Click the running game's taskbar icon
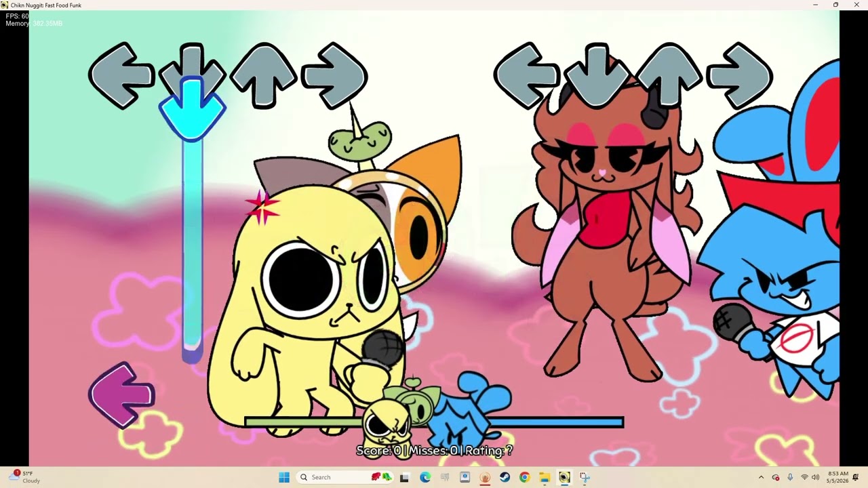 tap(564, 477)
